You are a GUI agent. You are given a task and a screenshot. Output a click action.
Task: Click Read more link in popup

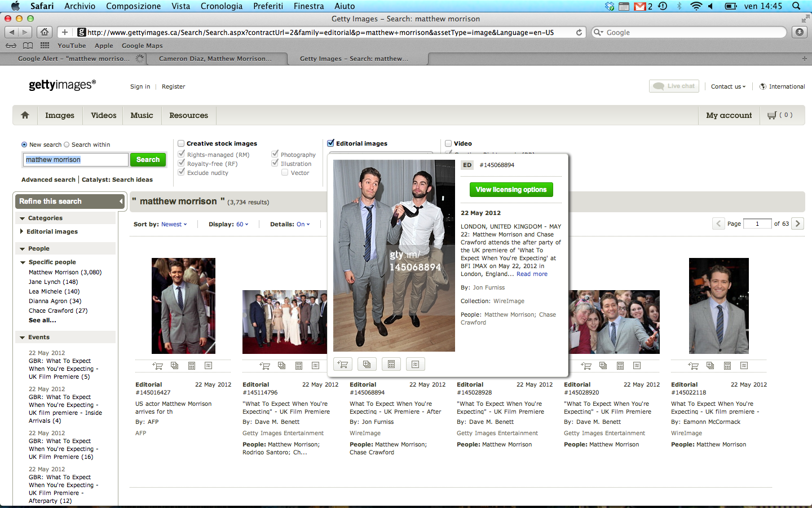click(532, 274)
